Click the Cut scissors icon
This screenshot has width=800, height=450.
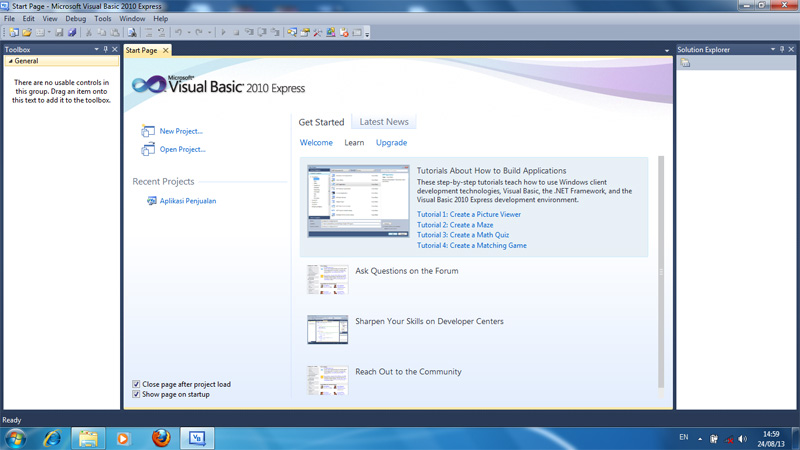(x=89, y=33)
